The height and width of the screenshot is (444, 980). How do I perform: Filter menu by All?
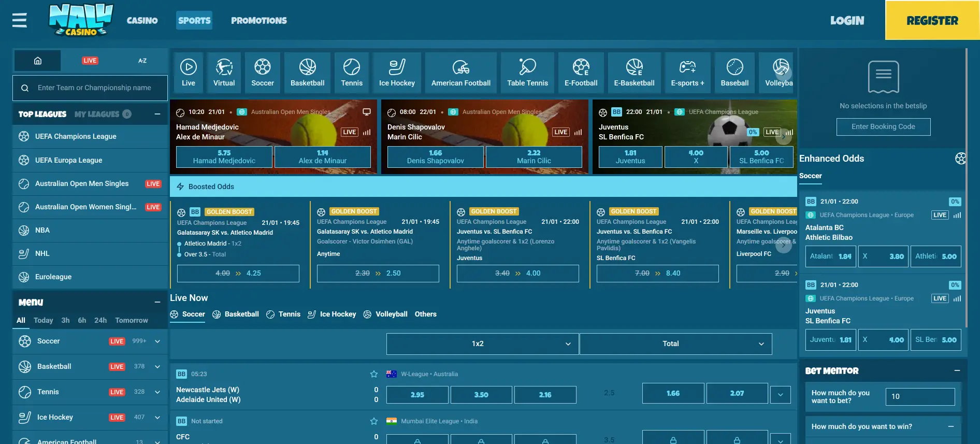[21, 320]
